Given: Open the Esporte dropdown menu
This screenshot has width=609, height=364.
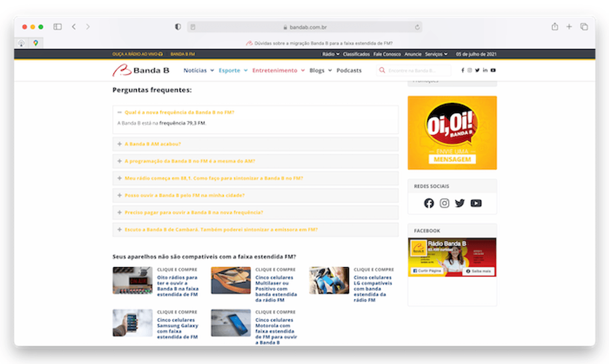Looking at the screenshot, I should point(233,70).
